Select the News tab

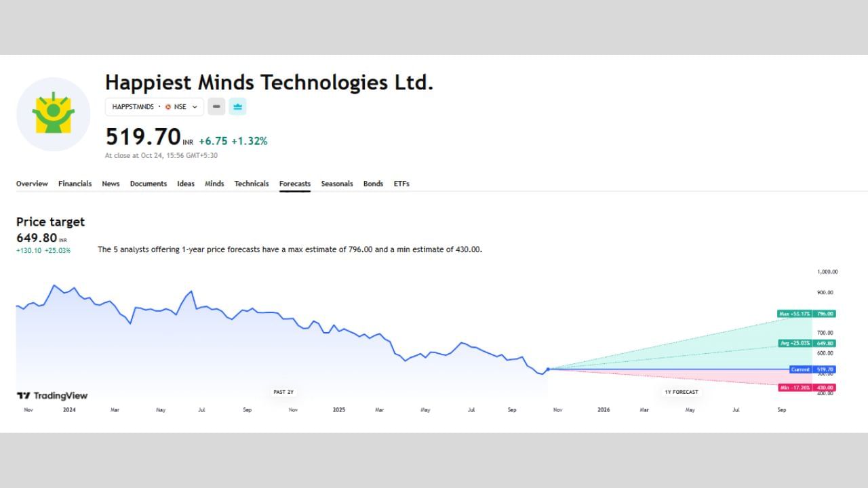pyautogui.click(x=111, y=183)
